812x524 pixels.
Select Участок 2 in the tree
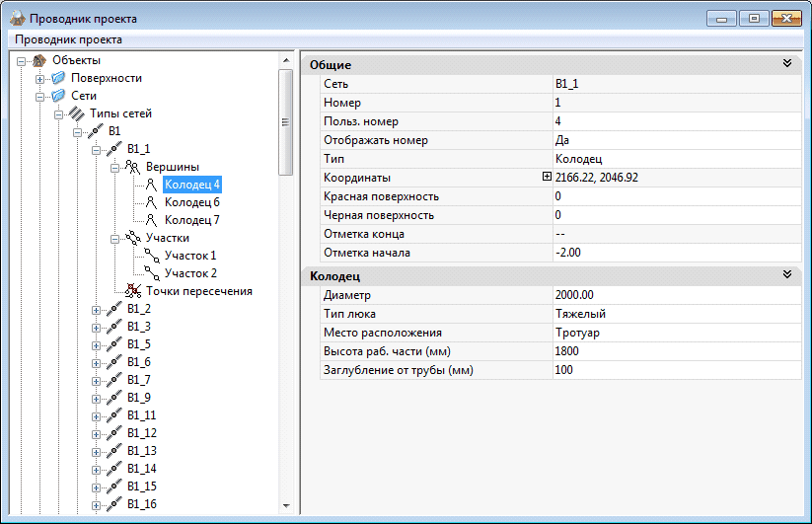pos(190,273)
